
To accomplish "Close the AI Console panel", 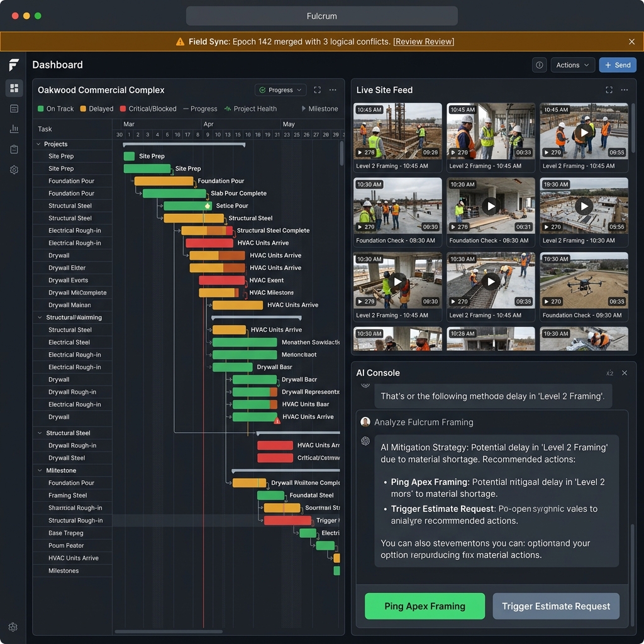I will coord(625,373).
